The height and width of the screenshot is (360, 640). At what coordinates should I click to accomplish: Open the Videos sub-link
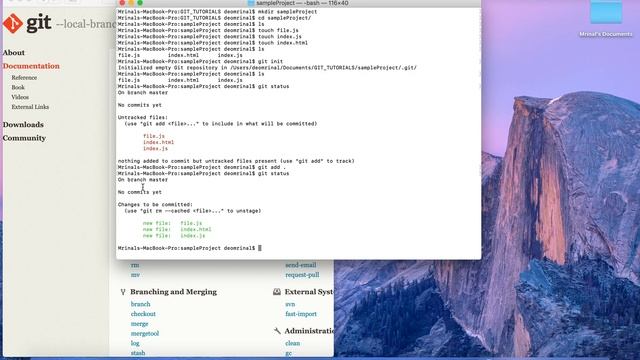tap(20, 97)
